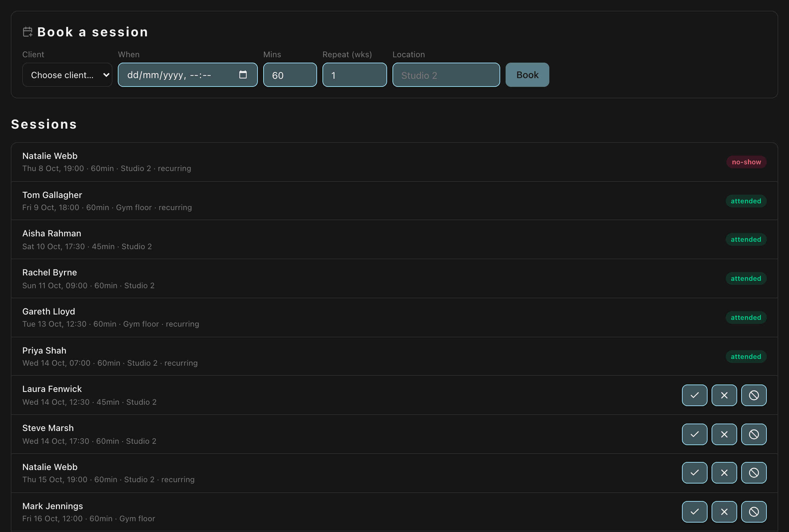Image resolution: width=789 pixels, height=532 pixels.
Task: Click attended badge on Gareth Lloyd row
Action: point(746,317)
